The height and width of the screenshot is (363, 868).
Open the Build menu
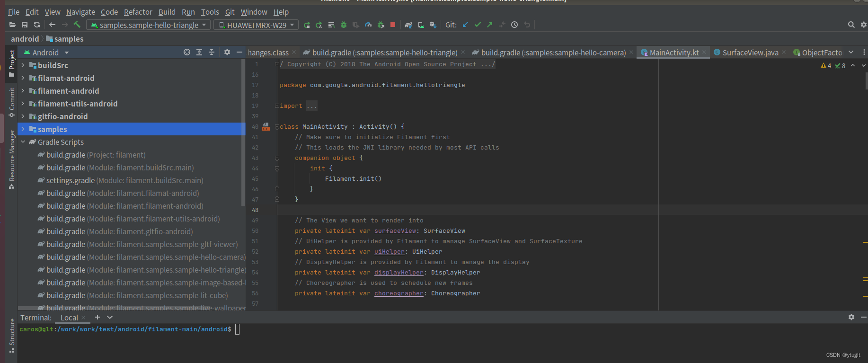click(x=167, y=12)
